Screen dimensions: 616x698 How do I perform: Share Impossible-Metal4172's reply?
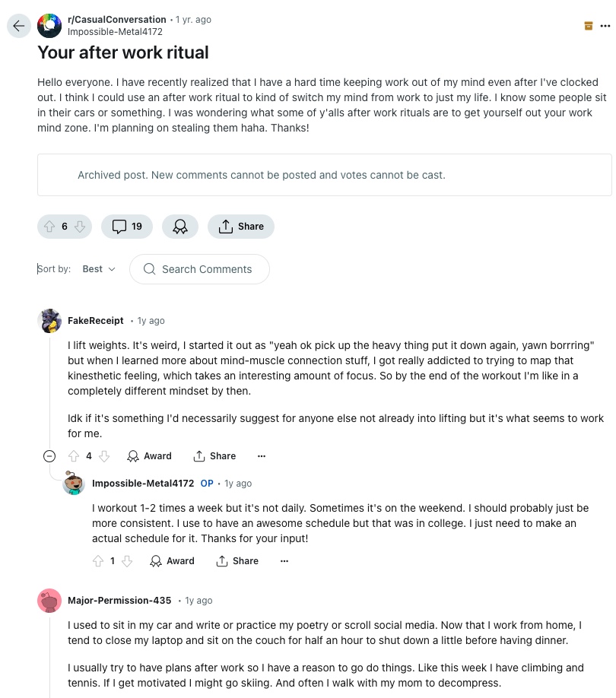[237, 561]
